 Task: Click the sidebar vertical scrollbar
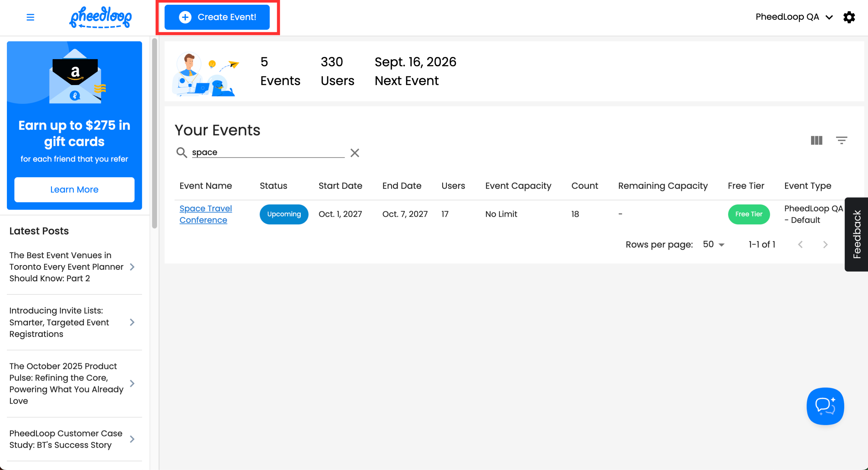[x=154, y=133]
